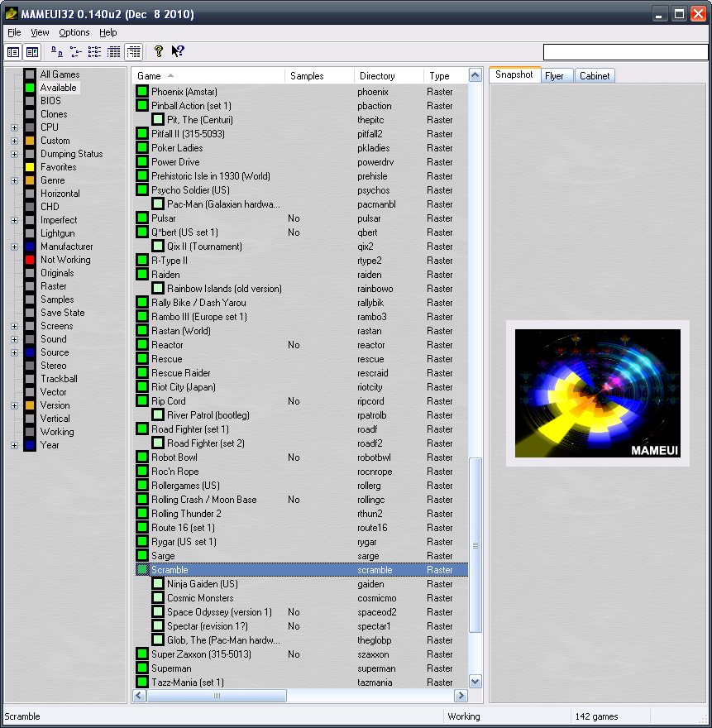The height and width of the screenshot is (728, 712).
Task: Switch to large icons view
Action: [x=57, y=52]
